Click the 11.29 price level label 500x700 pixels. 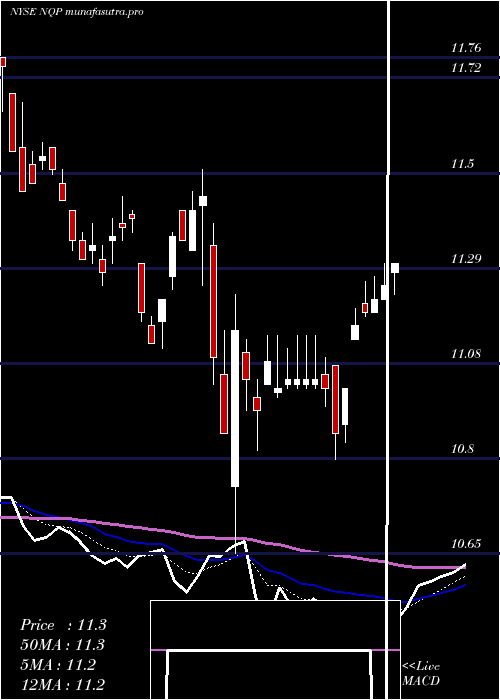point(466,258)
